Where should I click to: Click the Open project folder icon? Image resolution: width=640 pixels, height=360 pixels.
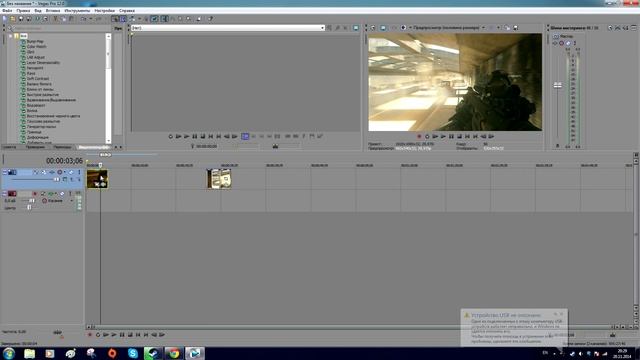point(13,19)
